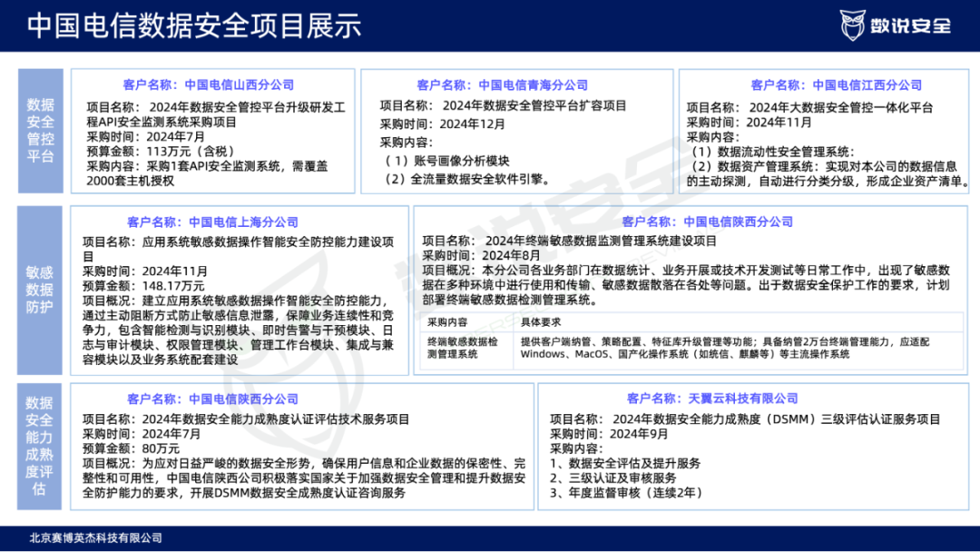
Task: Click "采购时间：2024年9月"
Action: click(610, 434)
